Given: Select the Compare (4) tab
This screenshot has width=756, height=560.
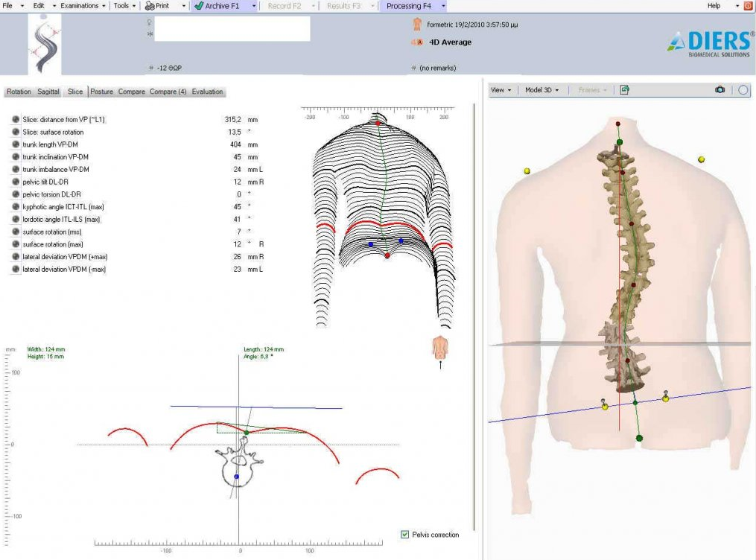Looking at the screenshot, I should [x=168, y=92].
